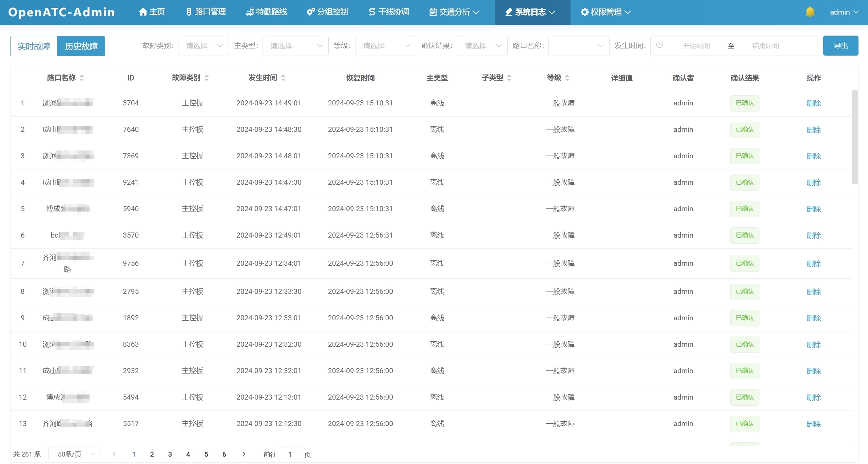Toggle sort on 发生时间 column

pyautogui.click(x=283, y=78)
